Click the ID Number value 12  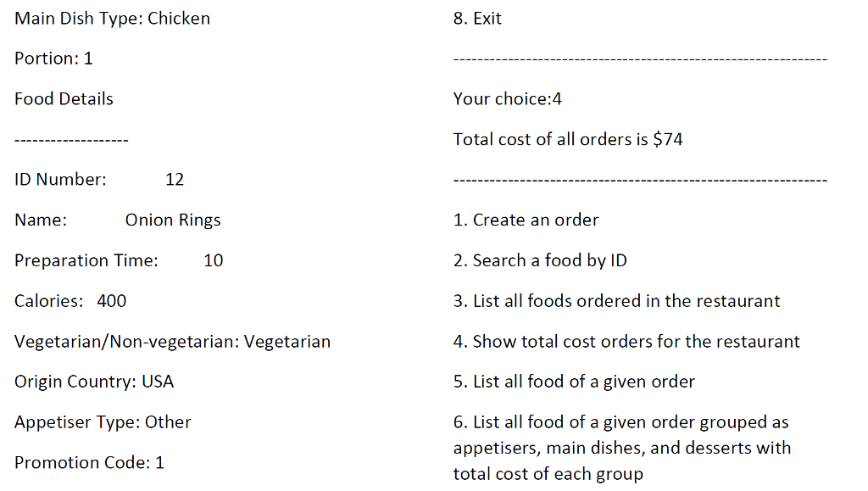(175, 180)
